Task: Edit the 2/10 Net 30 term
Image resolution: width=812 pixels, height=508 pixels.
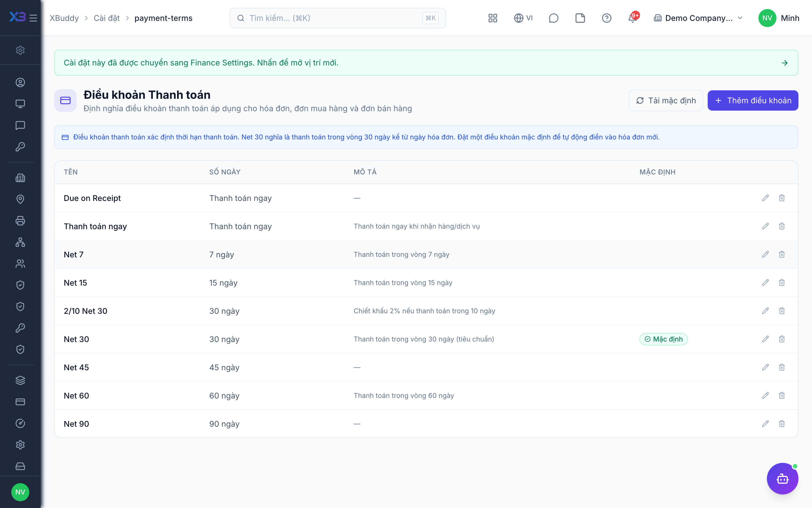Action: [765, 311]
